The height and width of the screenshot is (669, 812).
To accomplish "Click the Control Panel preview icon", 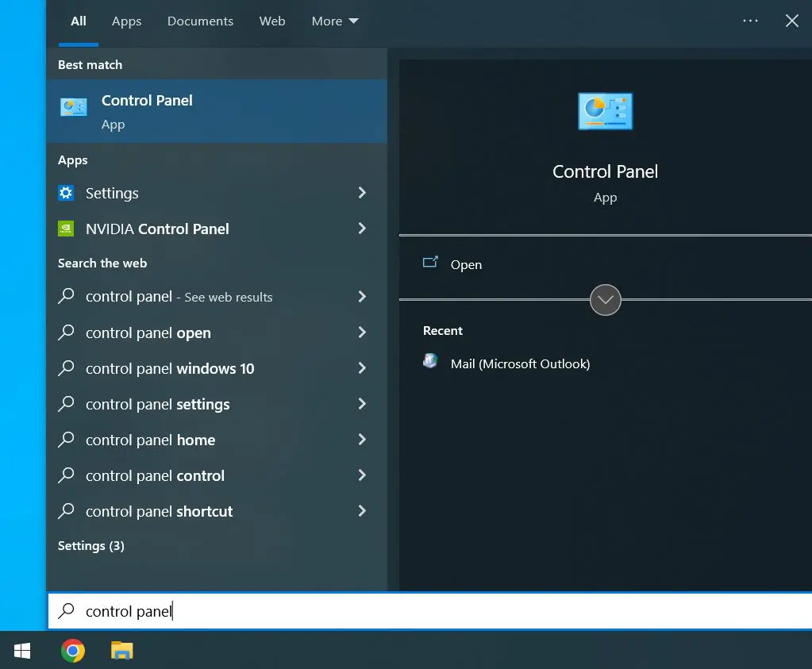I will (x=605, y=111).
